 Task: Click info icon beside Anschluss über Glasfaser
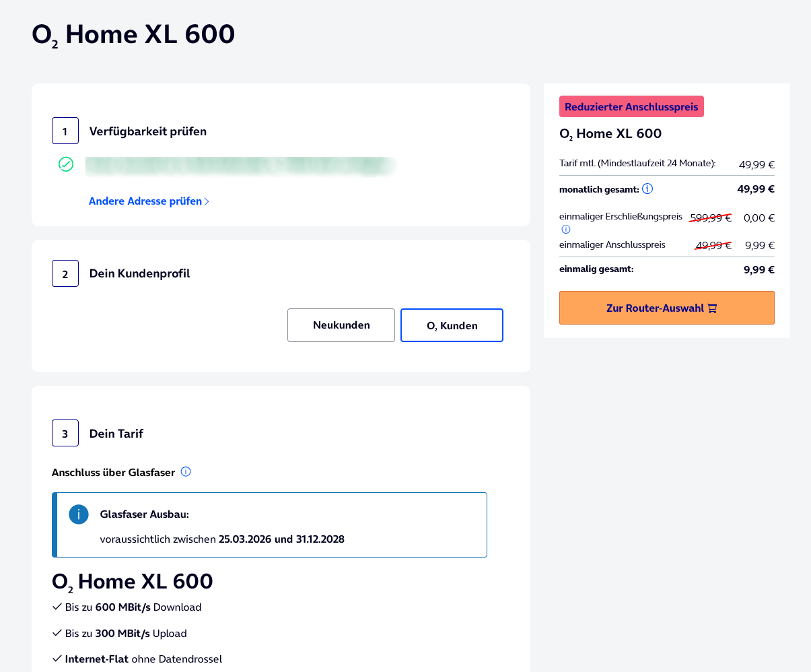coord(186,471)
